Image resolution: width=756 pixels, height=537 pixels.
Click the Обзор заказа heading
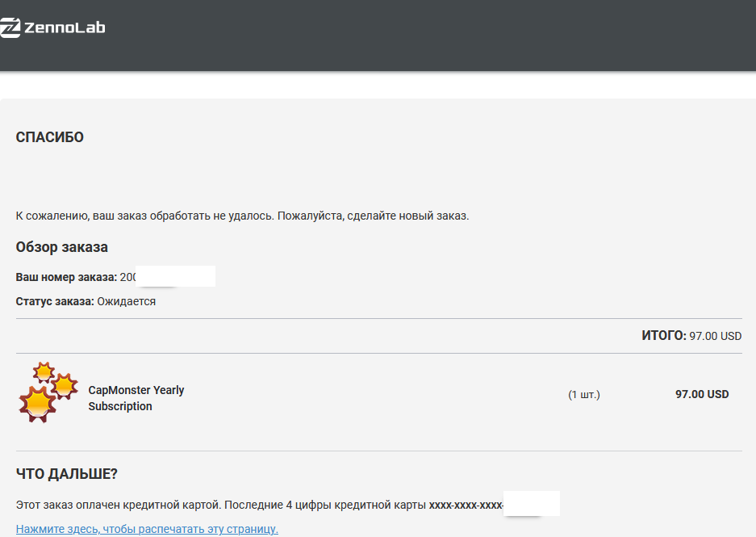61,247
